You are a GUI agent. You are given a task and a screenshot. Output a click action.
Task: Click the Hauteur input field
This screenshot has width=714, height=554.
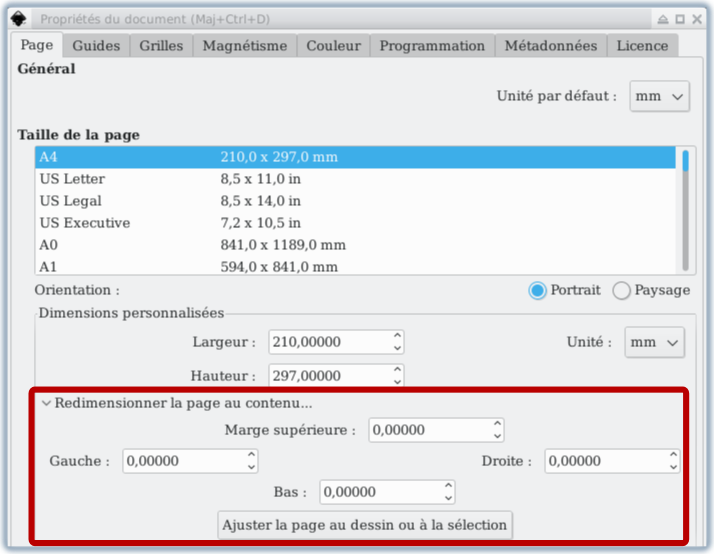(330, 376)
